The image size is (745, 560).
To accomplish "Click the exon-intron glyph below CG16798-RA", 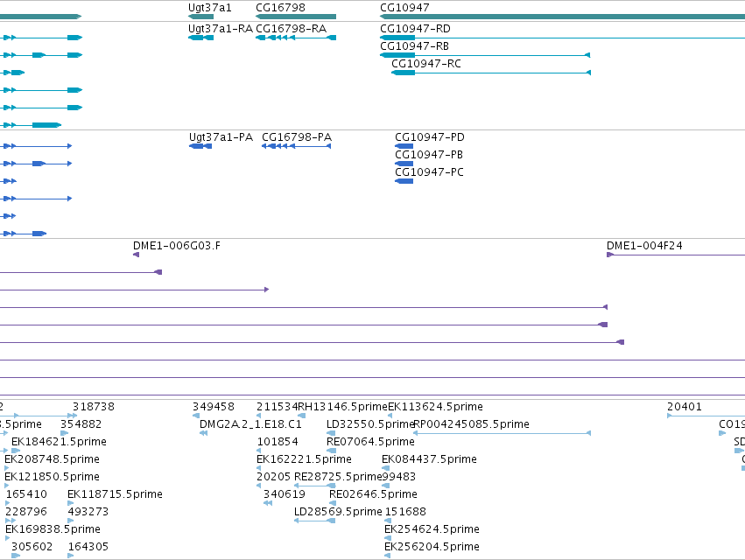I will (x=296, y=38).
